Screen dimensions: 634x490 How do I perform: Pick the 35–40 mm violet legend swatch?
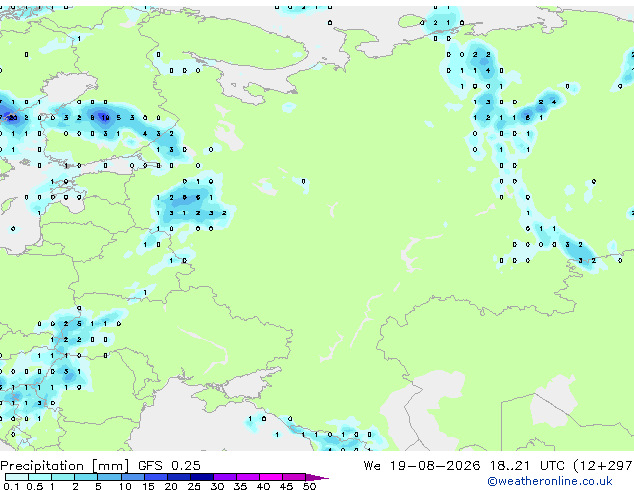pyautogui.click(x=248, y=477)
